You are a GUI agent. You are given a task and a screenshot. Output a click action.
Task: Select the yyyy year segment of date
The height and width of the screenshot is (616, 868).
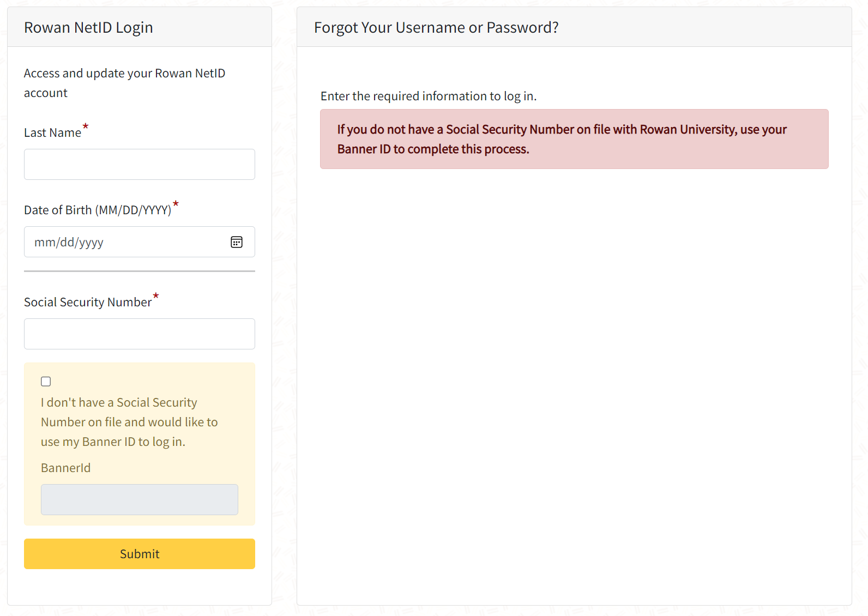(x=91, y=243)
